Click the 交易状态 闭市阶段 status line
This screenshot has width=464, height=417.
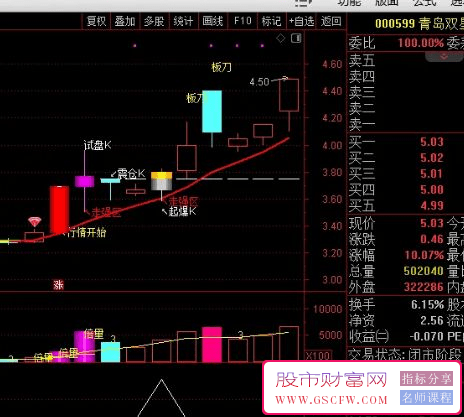click(405, 354)
